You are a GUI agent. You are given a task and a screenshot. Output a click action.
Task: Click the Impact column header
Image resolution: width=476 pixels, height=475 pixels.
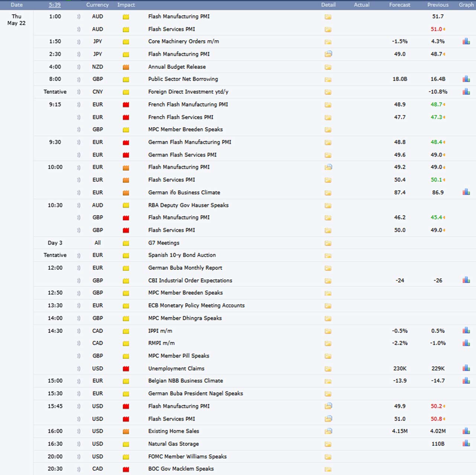coord(126,5)
